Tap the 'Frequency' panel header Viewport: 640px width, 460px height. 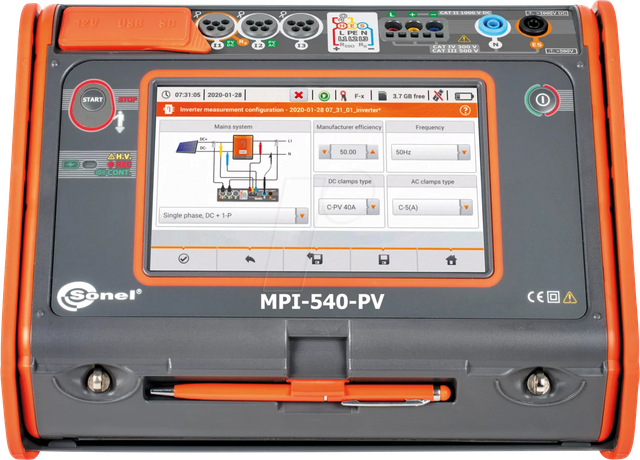coord(430,127)
